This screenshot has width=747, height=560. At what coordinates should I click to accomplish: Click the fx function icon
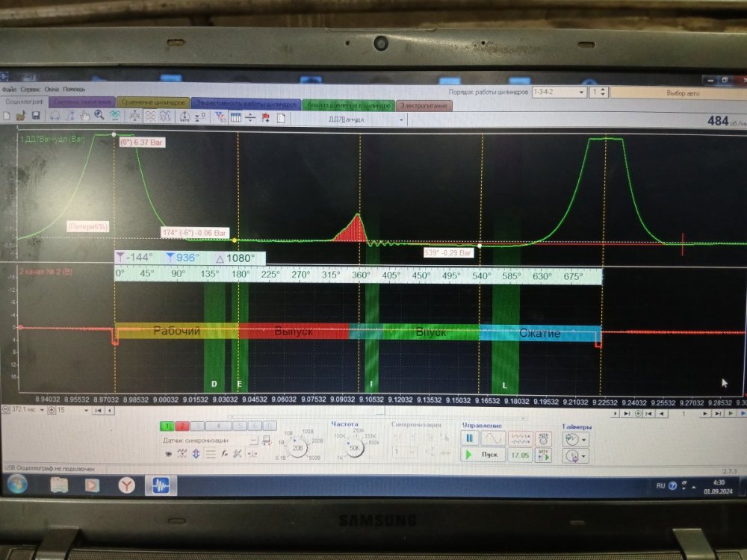pyautogui.click(x=223, y=454)
